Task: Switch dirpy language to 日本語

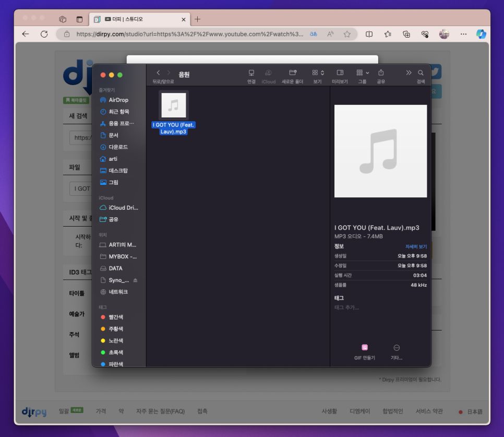Action: (x=471, y=412)
